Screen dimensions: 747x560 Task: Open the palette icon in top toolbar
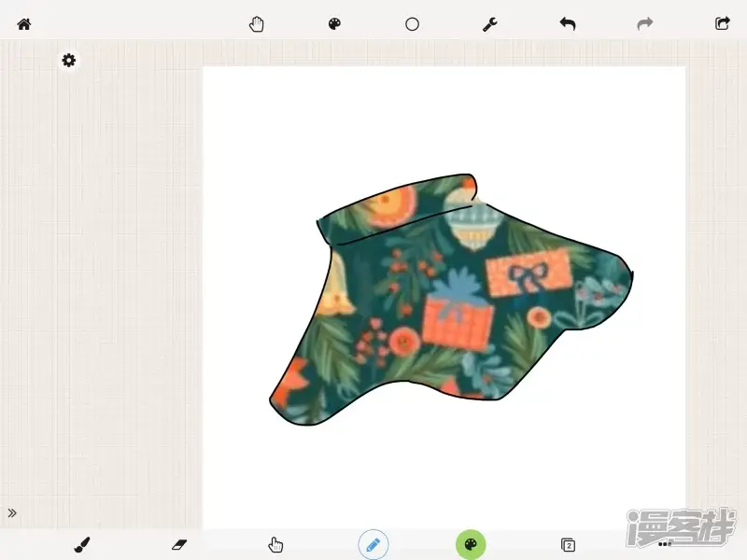(x=334, y=24)
